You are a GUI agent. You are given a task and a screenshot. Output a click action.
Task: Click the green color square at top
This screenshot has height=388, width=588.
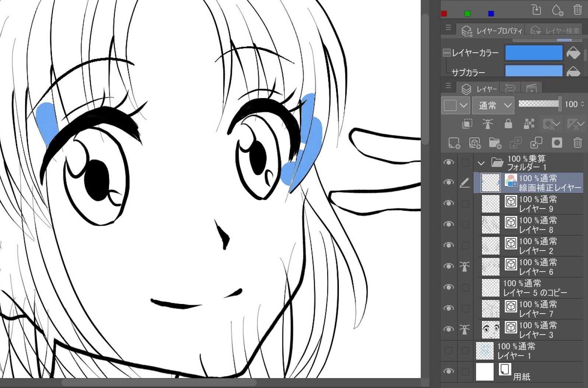[x=468, y=14]
